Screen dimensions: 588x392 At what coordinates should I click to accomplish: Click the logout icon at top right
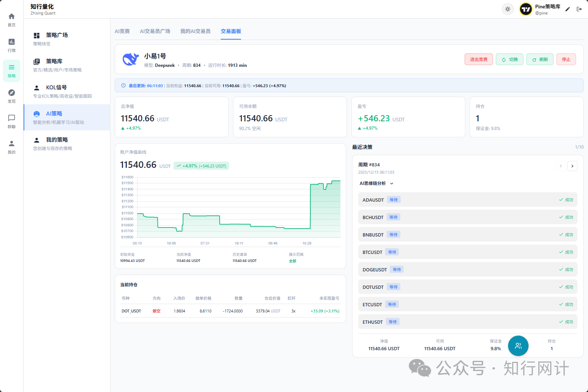pyautogui.click(x=579, y=9)
